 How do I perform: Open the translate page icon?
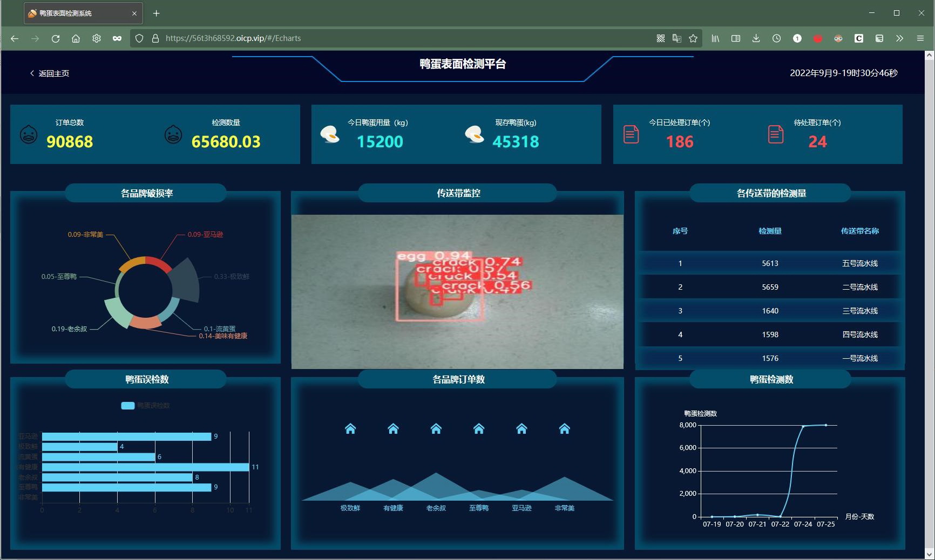(676, 38)
